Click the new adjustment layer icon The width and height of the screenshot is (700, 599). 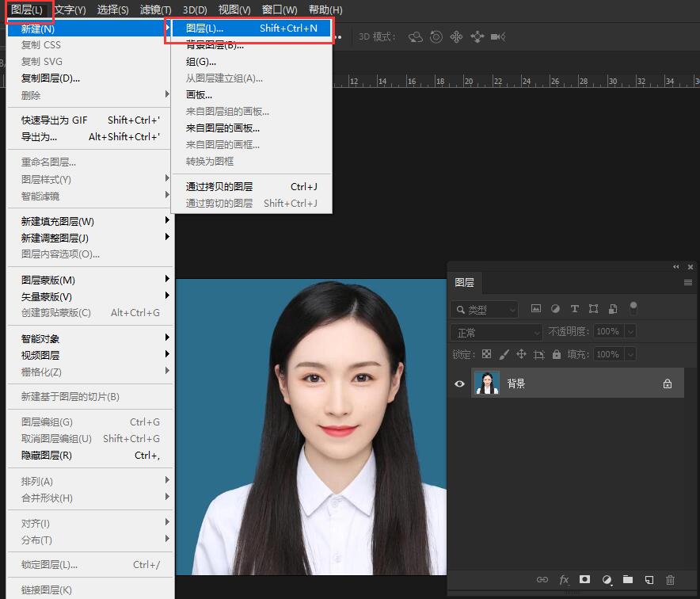point(607,580)
